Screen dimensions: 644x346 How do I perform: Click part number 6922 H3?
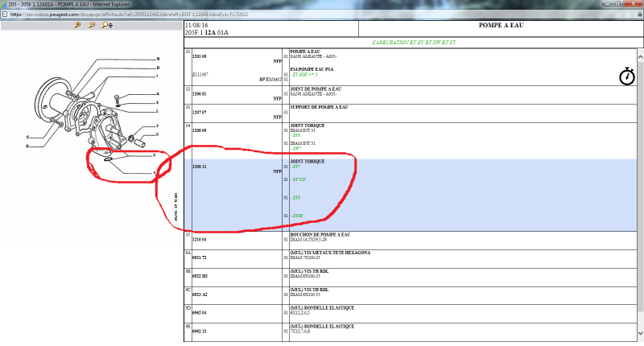(200, 276)
